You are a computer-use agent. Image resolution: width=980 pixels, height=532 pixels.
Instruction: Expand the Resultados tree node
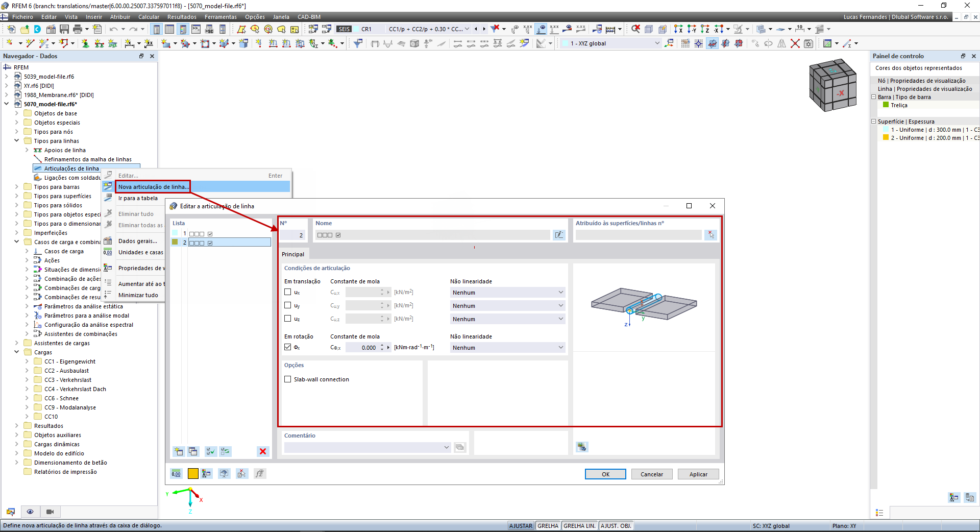(x=17, y=426)
